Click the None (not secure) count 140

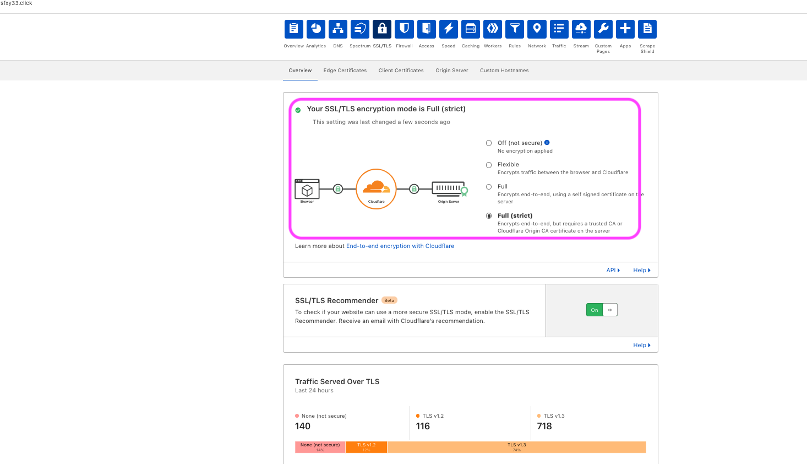[303, 426]
